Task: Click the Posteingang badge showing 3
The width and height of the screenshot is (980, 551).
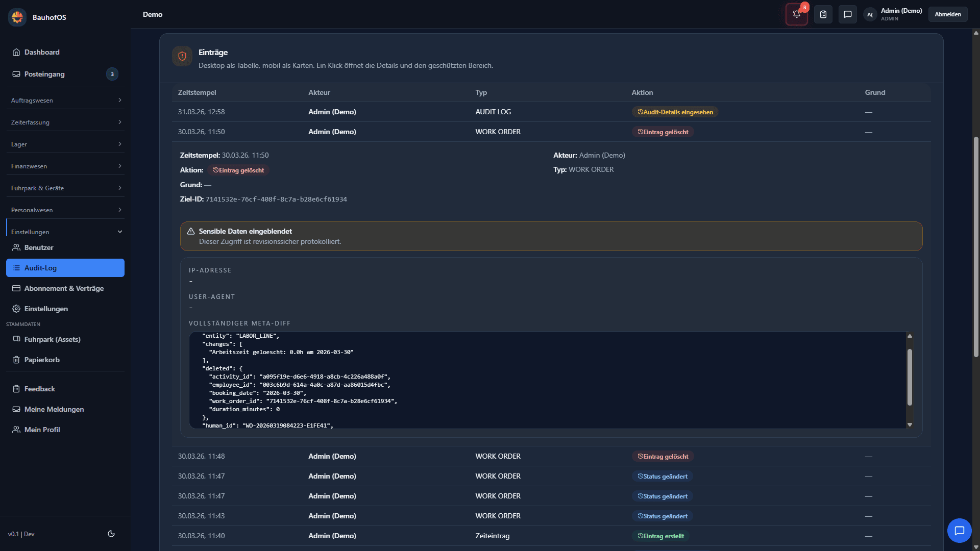Action: coord(112,74)
